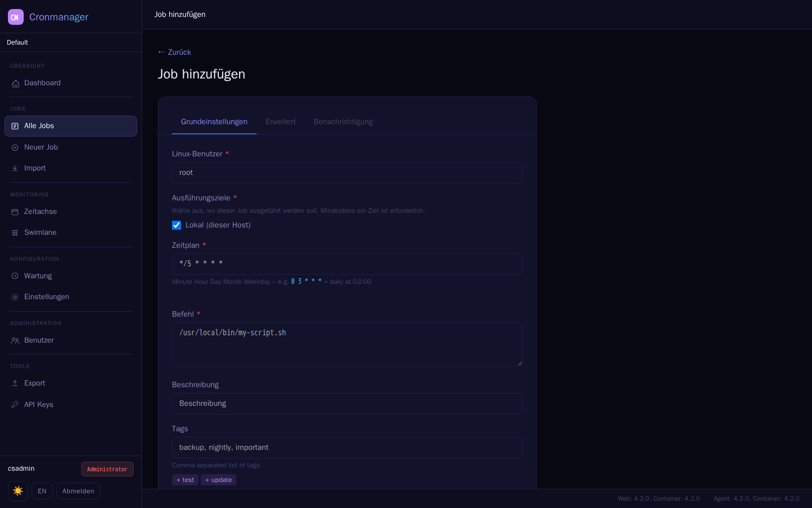Click the Swimlane grid icon
The image size is (812, 508).
15,233
